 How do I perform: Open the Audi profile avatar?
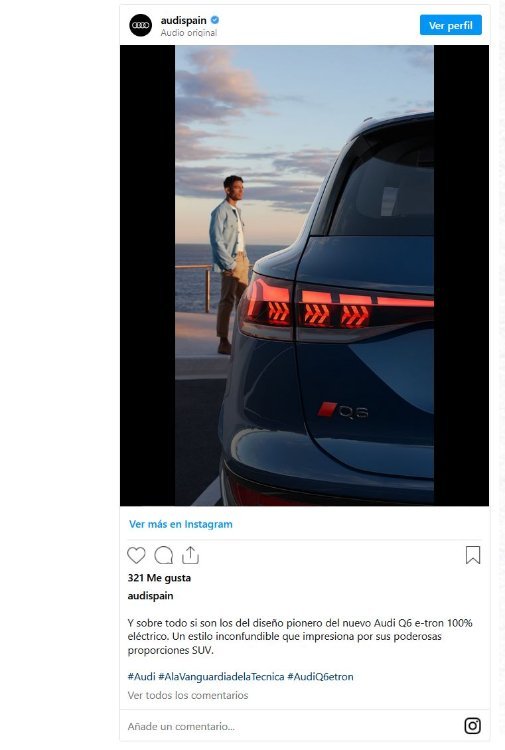141,25
